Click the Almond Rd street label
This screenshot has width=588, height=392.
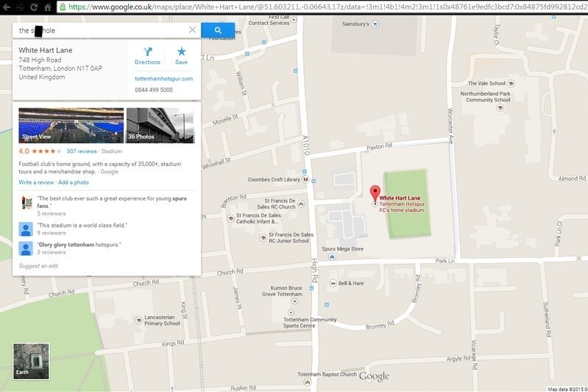point(572,179)
